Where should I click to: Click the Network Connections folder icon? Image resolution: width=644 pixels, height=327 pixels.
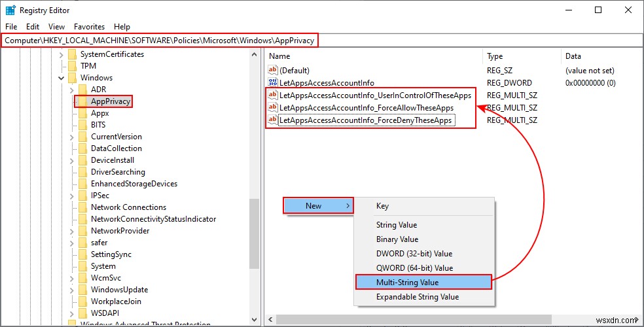coord(83,207)
